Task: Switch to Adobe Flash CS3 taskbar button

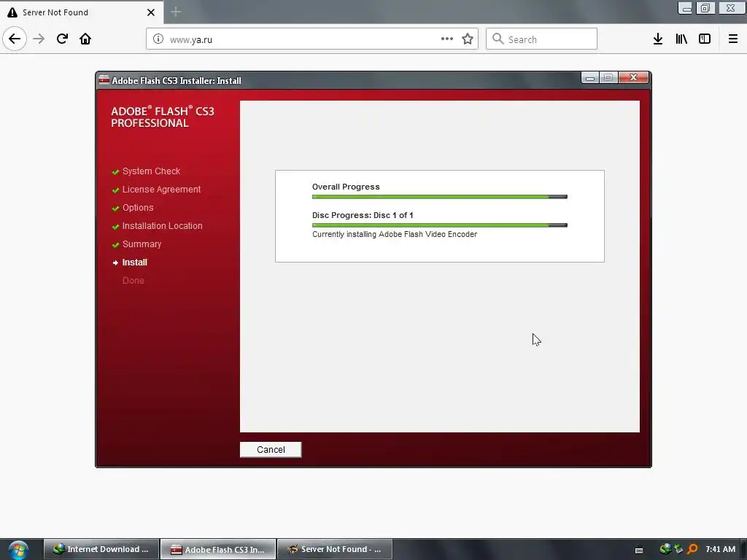Action: pos(218,549)
